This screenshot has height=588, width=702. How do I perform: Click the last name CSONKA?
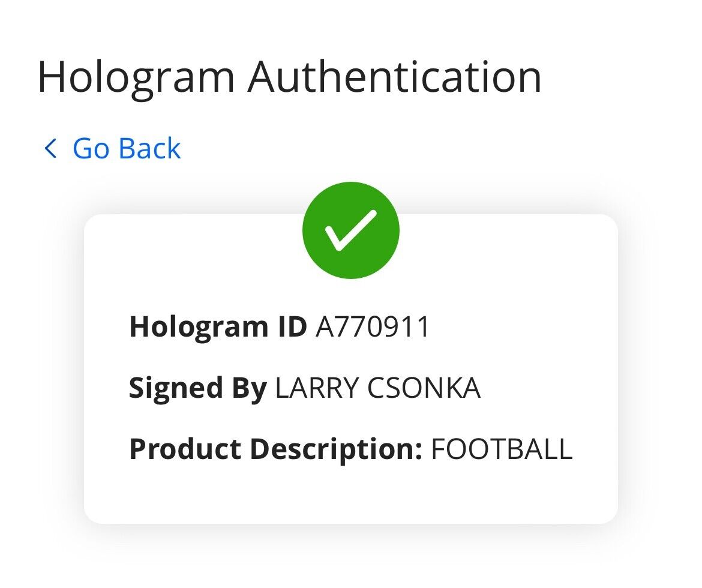(424, 388)
